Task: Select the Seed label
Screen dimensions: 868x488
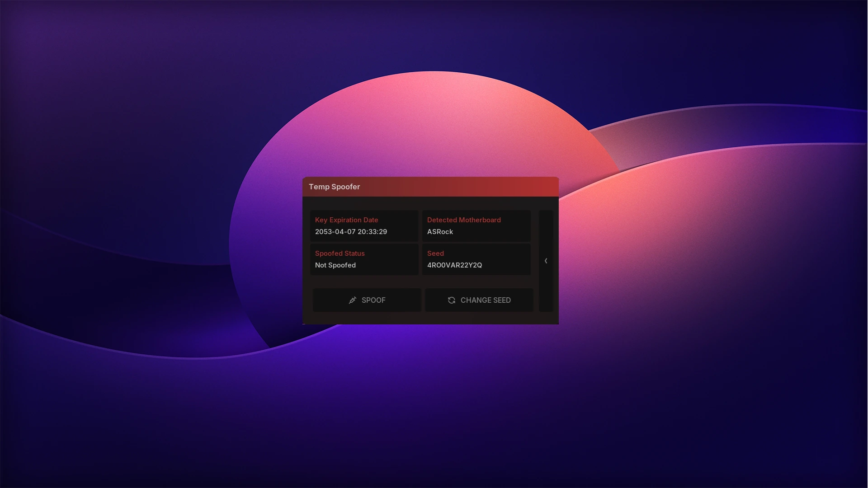Action: click(x=435, y=253)
